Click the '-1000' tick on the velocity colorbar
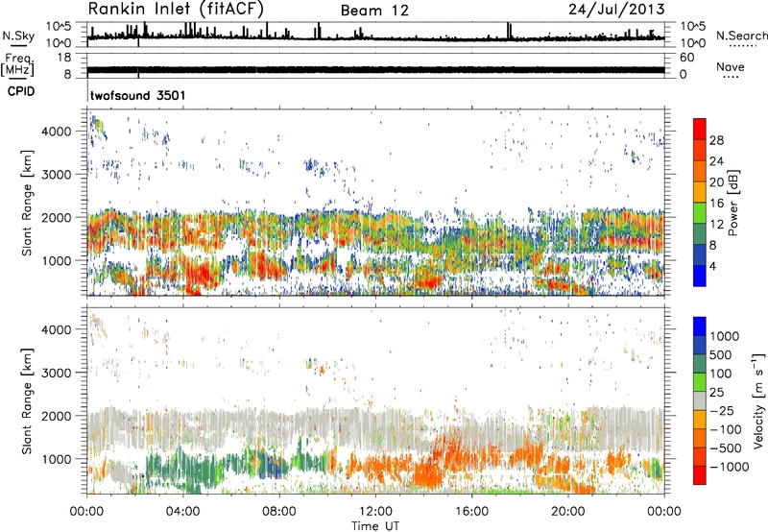 click(730, 467)
